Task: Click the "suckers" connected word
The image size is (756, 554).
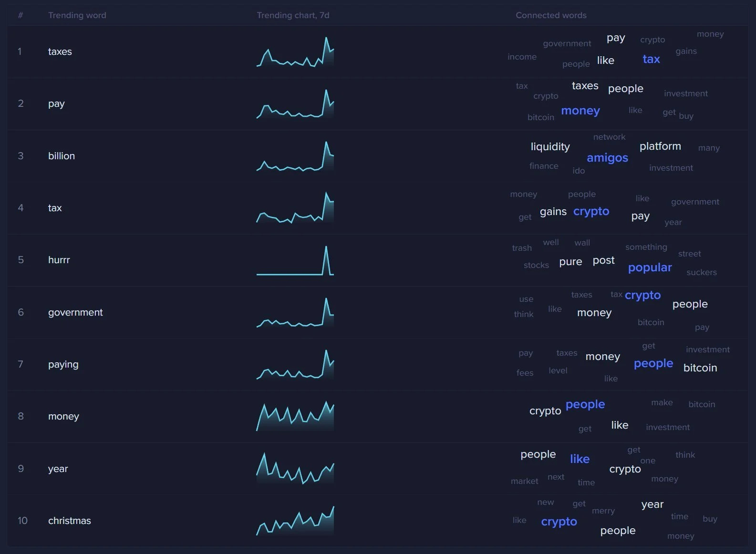Action: (x=701, y=273)
